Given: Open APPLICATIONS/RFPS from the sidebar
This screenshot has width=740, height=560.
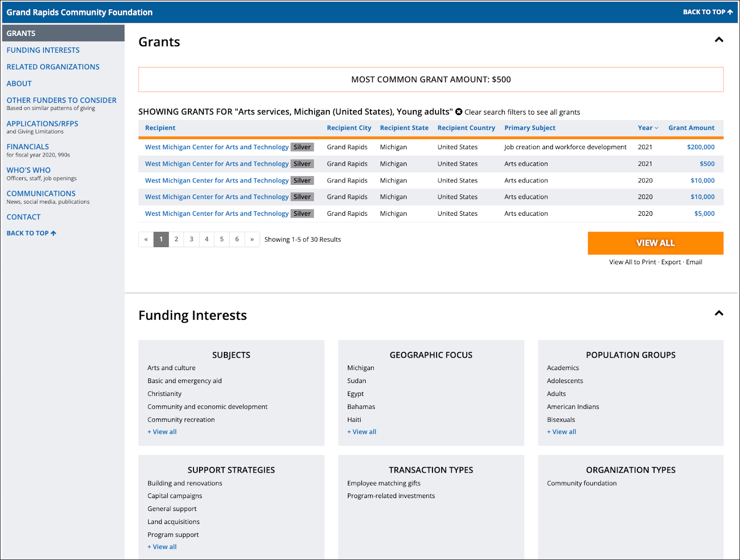Looking at the screenshot, I should coord(42,123).
